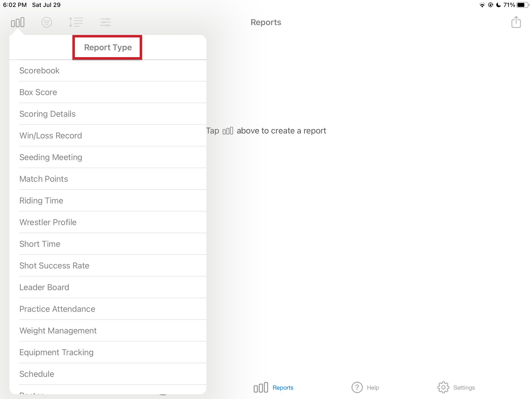Choose Equipment Tracking report

[x=56, y=352]
